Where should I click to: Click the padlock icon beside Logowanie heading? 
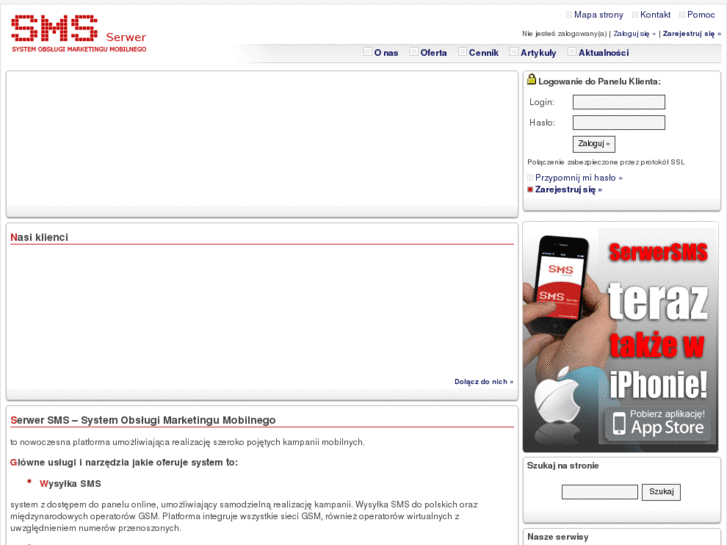pos(531,79)
